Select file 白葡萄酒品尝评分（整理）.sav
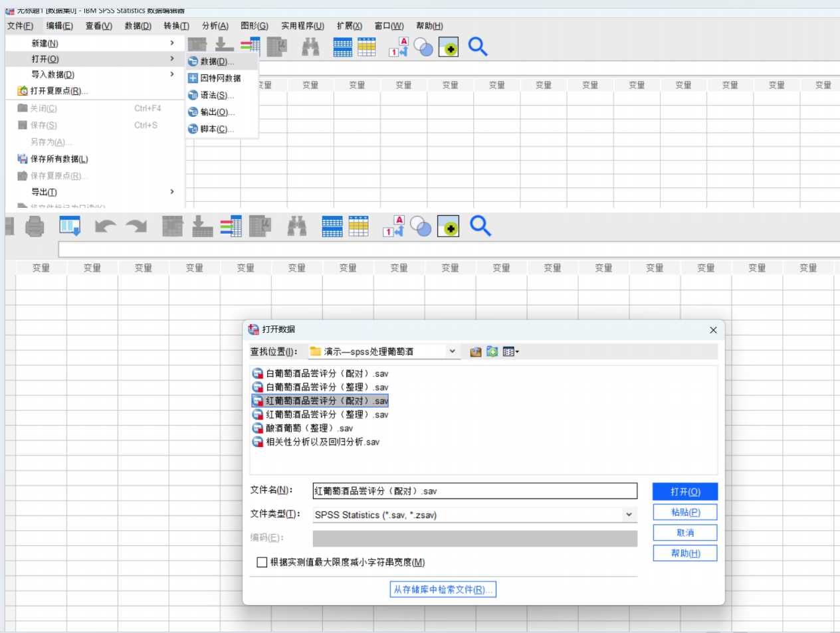Screen dimensions: 840x633 (320, 387)
